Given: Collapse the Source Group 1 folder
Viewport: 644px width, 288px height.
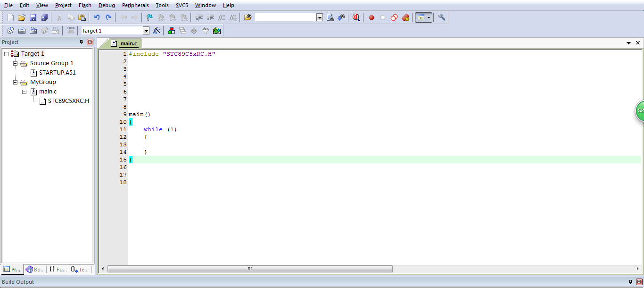Looking at the screenshot, I should point(15,63).
